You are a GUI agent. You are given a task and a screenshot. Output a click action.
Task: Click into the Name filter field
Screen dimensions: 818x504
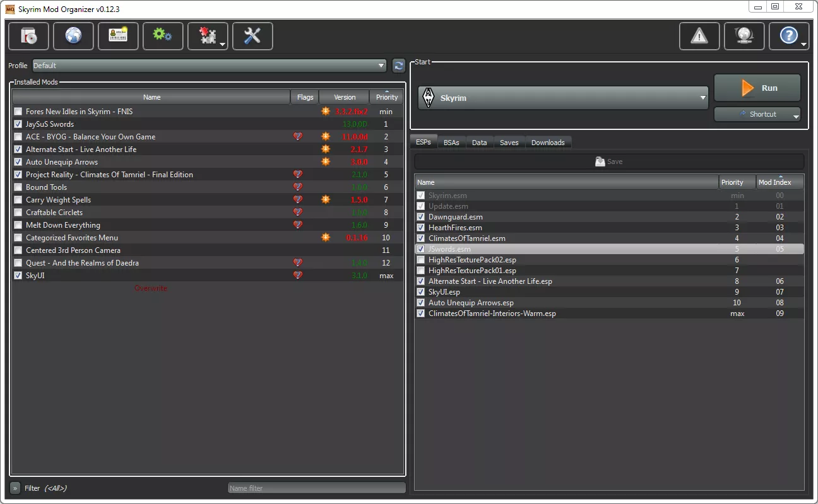(316, 488)
